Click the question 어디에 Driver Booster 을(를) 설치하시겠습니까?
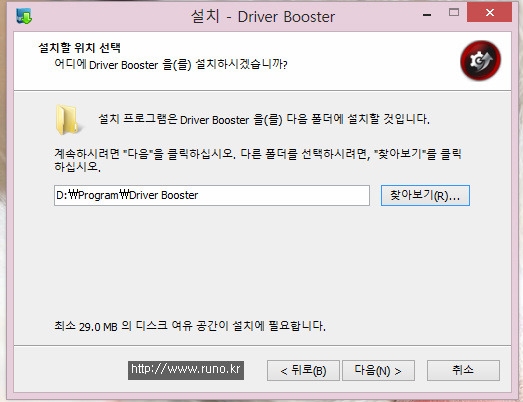The height and width of the screenshot is (402, 523). tap(171, 64)
